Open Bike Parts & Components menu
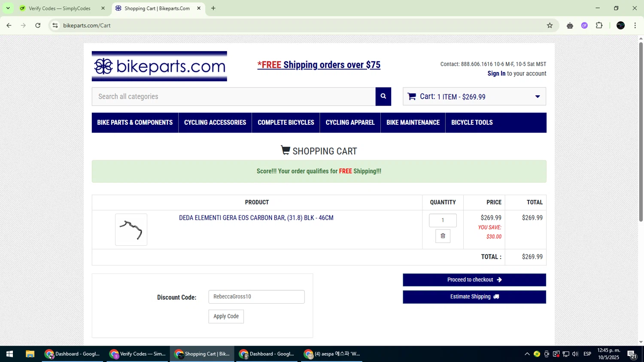The width and height of the screenshot is (644, 362). [x=135, y=122]
